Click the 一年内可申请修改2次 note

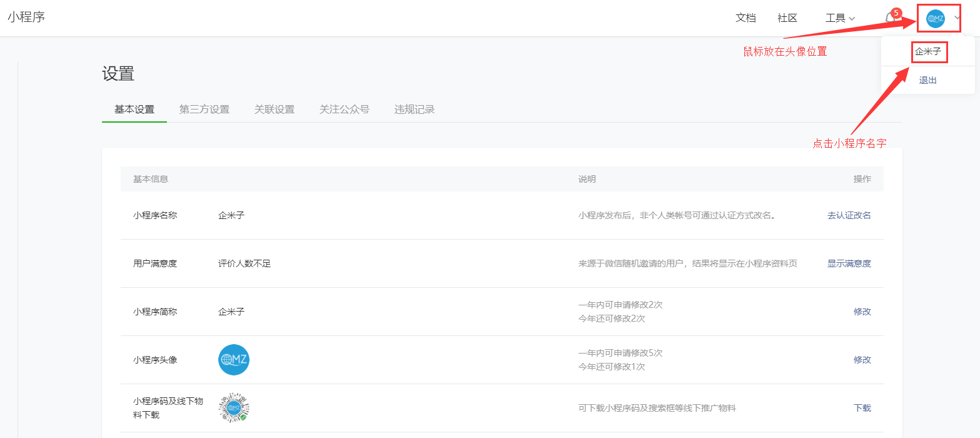(620, 305)
